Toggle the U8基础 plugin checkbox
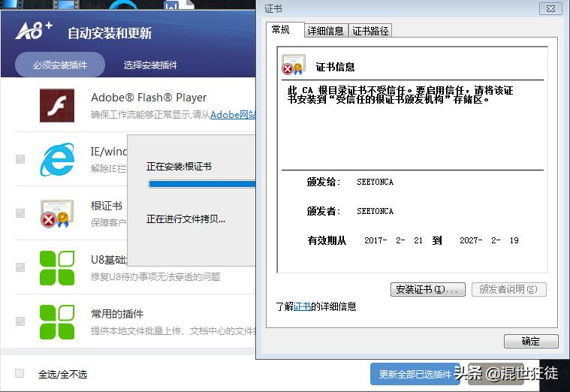This screenshot has height=392, width=570. click(x=20, y=267)
